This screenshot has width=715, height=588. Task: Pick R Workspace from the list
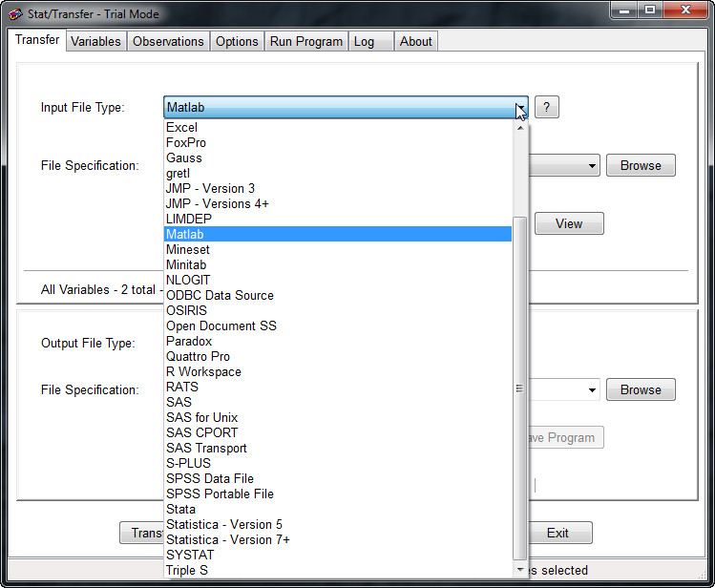[x=337, y=372]
